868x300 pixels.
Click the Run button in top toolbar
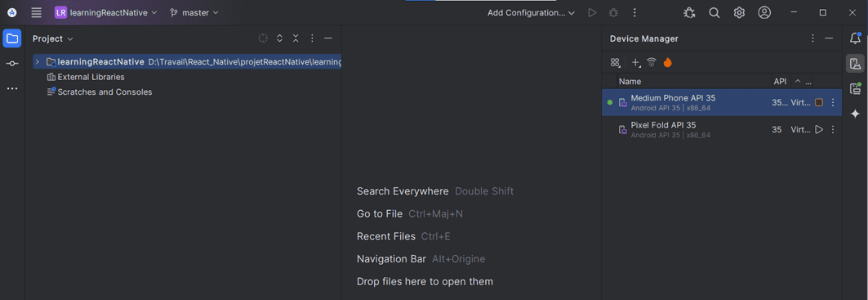(592, 12)
